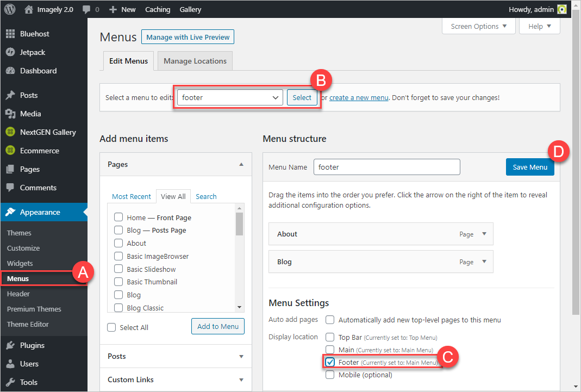Enable Mobile (optional) display location
581x392 pixels.
click(330, 375)
